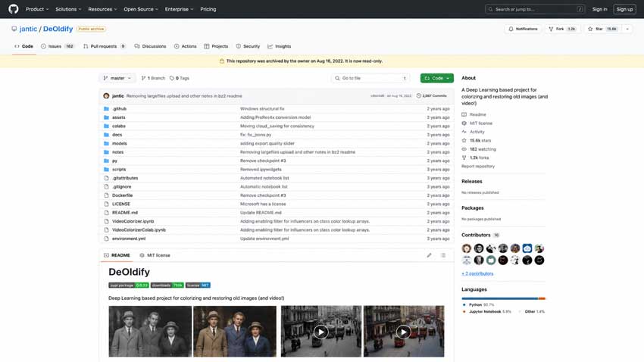Open the Enterprise menu
This screenshot has height=362, width=644.
point(179,9)
